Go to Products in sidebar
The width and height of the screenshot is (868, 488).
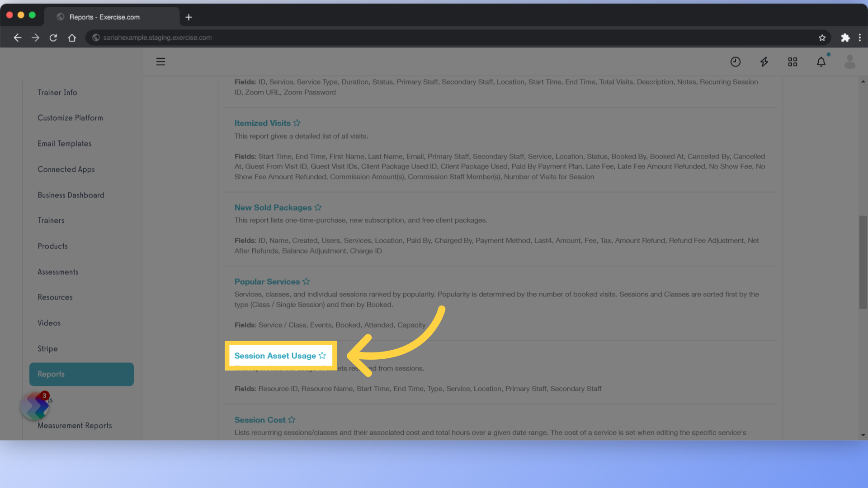click(52, 246)
